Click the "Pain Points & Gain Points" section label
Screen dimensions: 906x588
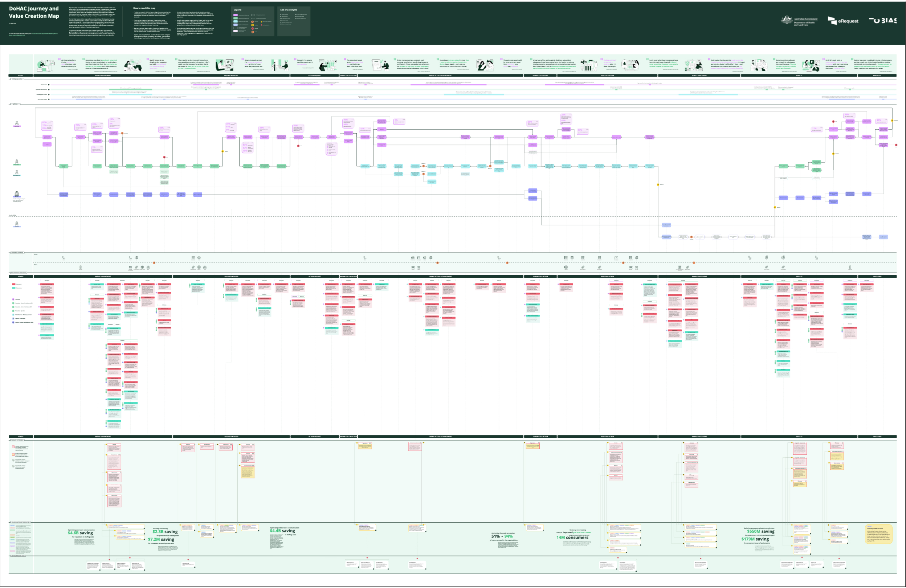[19, 273]
